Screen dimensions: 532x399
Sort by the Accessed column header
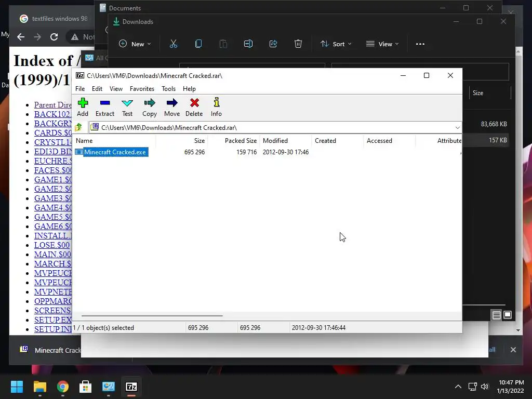pyautogui.click(x=390, y=140)
